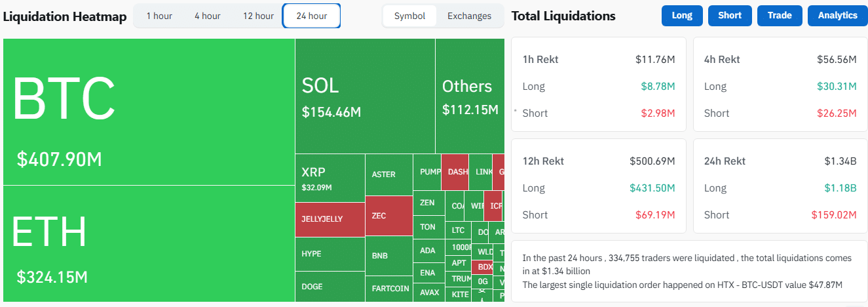This screenshot has width=868, height=307.
Task: Switch to the 4 hour timeframe
Action: coord(207,16)
